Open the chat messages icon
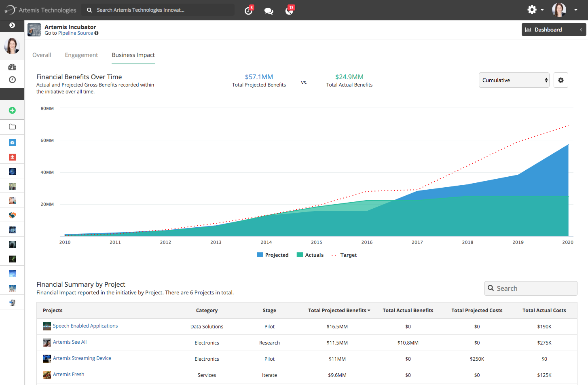588x385 pixels. pos(269,11)
